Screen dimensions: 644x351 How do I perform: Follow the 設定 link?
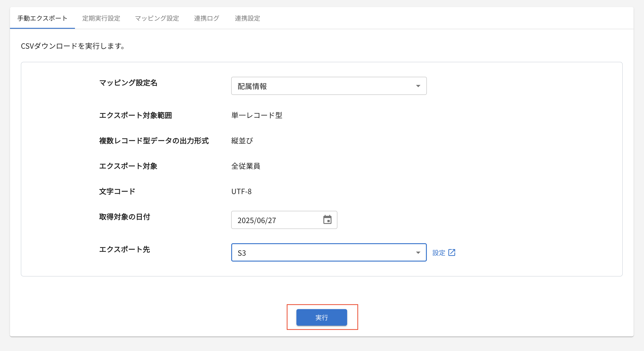click(x=439, y=253)
